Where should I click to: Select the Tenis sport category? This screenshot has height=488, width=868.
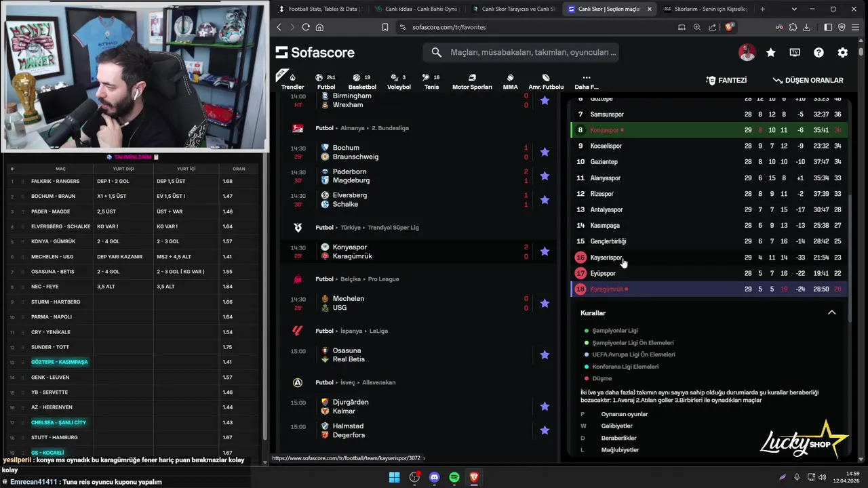pyautogui.click(x=431, y=81)
